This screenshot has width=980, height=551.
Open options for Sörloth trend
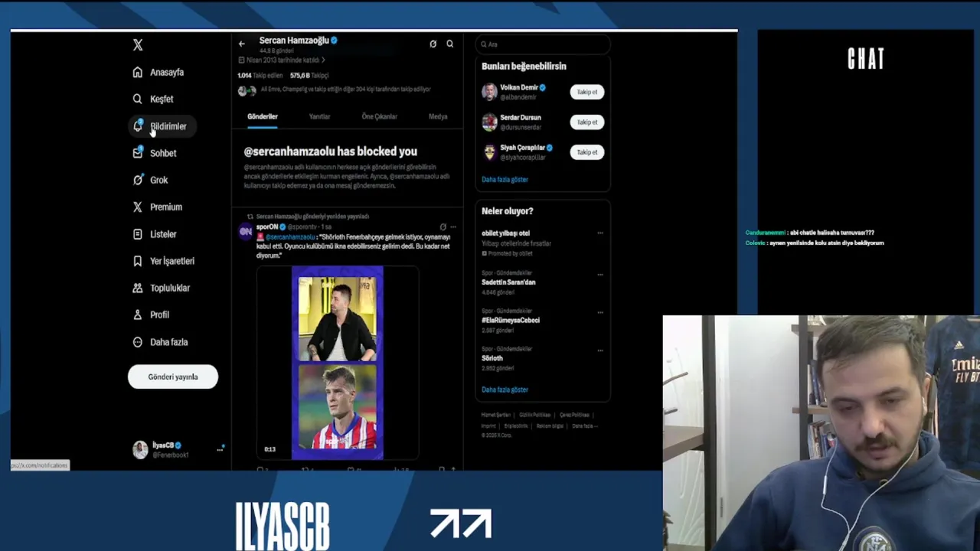pos(600,350)
